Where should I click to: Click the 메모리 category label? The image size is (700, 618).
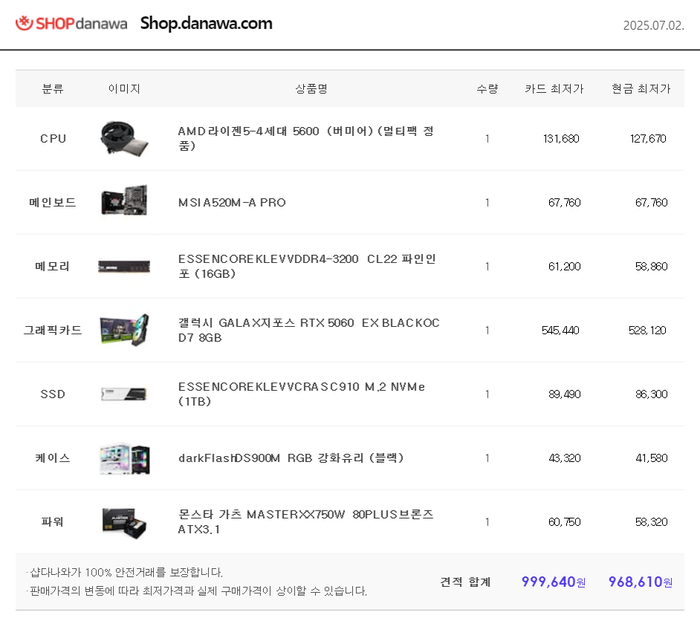(53, 266)
